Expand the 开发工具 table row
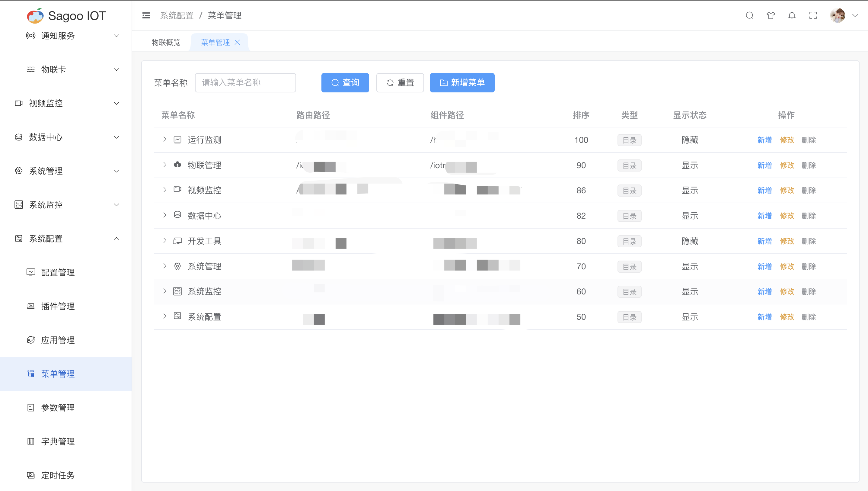Image resolution: width=868 pixels, height=491 pixels. point(164,241)
